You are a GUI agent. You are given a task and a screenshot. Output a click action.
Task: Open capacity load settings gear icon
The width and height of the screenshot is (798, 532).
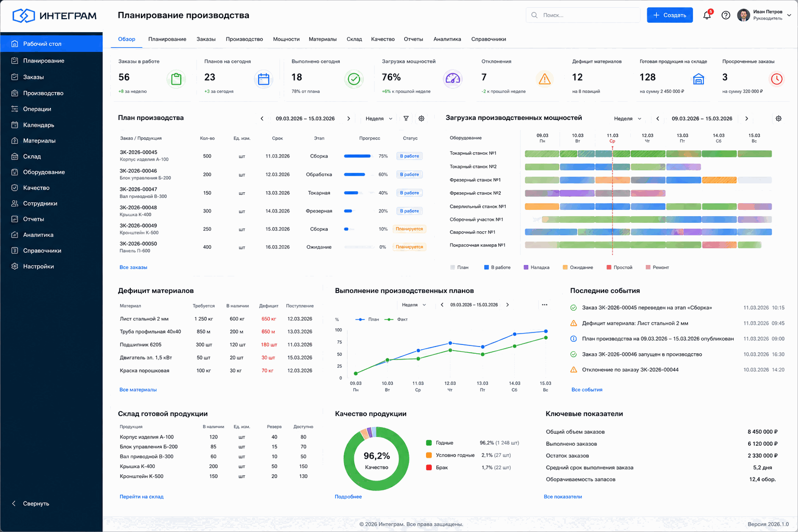point(778,118)
